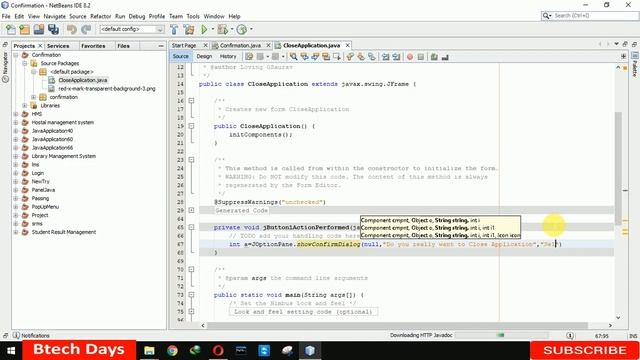The image size is (640, 360).
Task: Click the Open Project toolbar icon
Action: click(x=39, y=29)
